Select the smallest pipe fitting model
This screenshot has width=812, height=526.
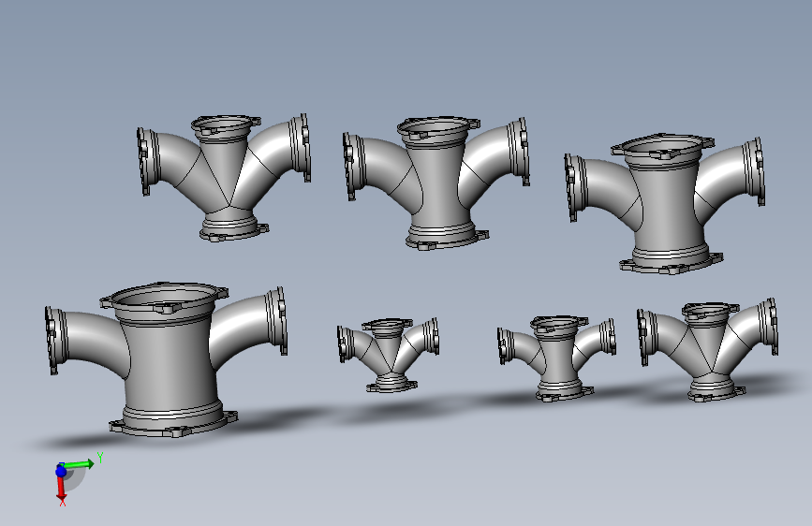click(388, 355)
